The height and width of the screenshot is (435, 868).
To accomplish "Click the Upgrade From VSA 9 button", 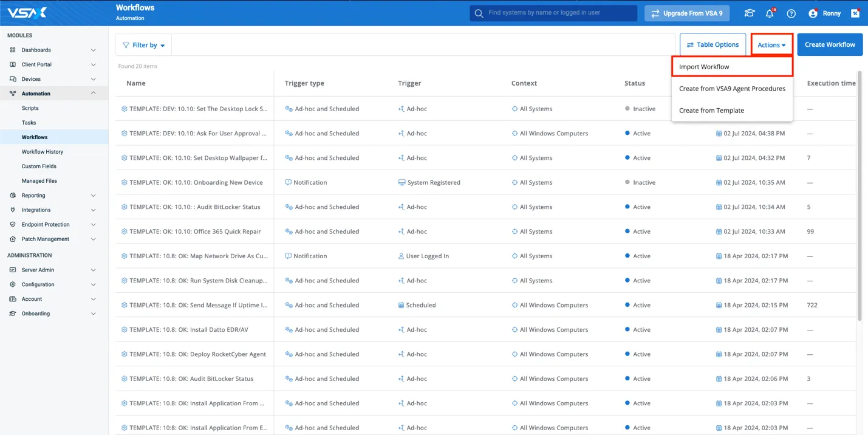I will (686, 13).
